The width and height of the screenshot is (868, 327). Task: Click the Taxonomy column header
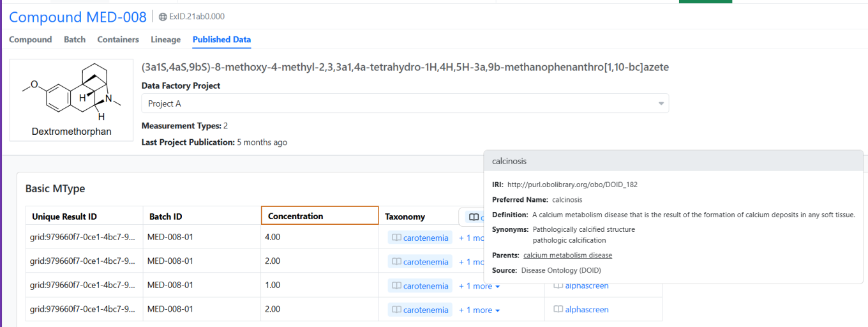point(405,217)
